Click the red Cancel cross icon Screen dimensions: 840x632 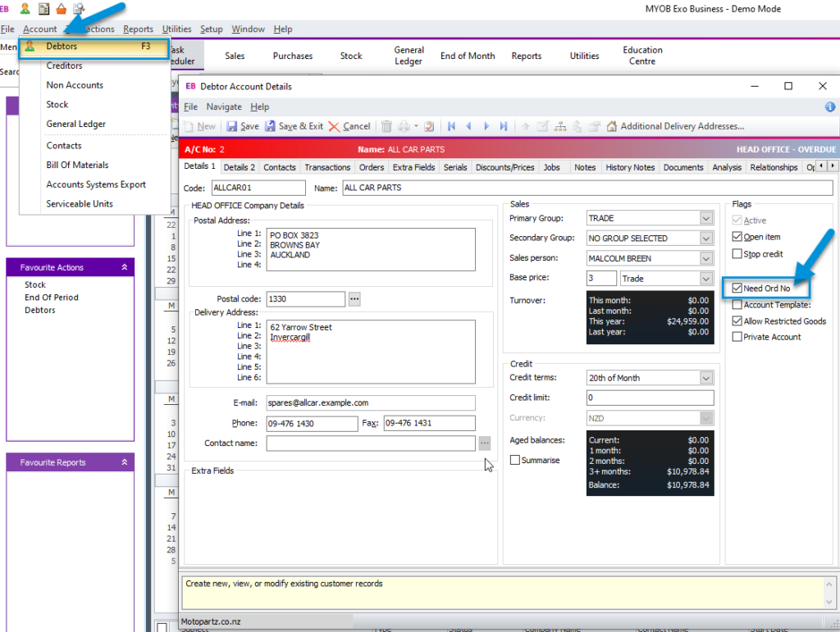click(x=334, y=126)
